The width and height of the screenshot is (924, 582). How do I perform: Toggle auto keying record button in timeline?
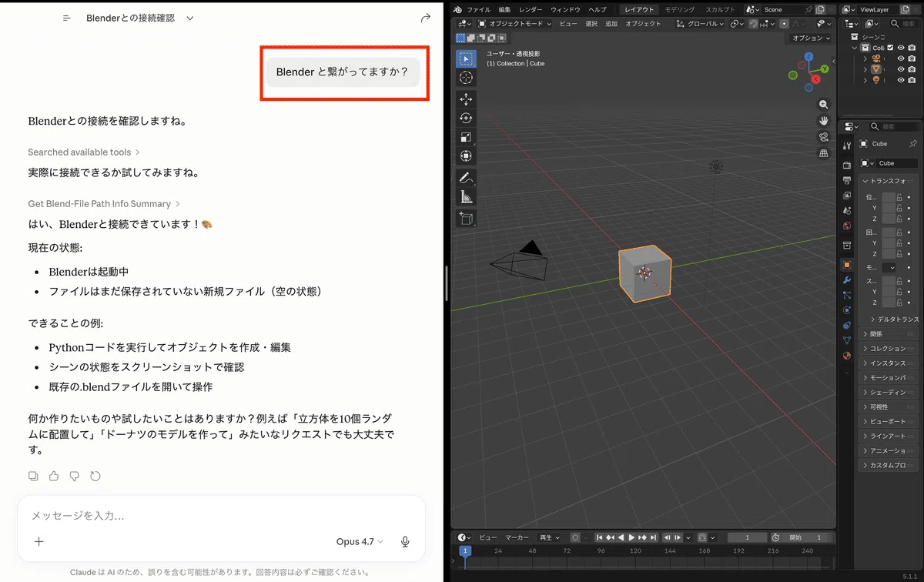(575, 537)
